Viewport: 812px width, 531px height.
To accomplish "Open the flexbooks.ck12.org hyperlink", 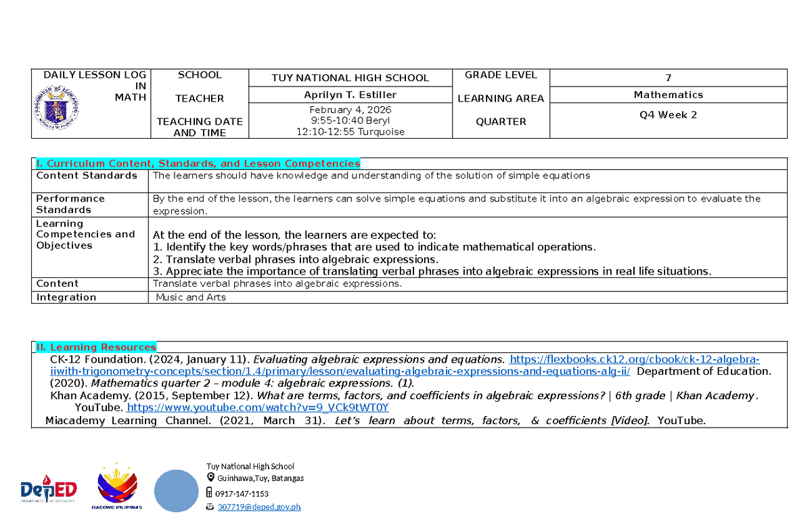I will coord(405,365).
